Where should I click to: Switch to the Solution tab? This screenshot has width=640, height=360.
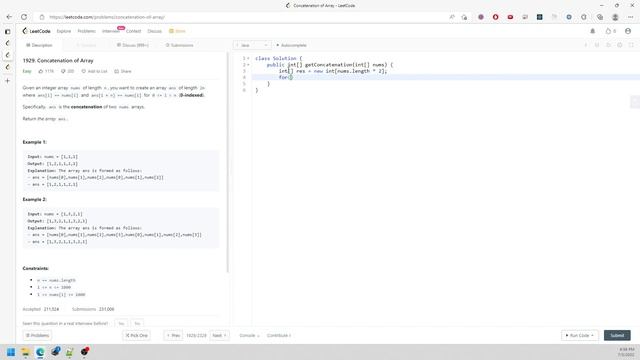[x=86, y=45]
